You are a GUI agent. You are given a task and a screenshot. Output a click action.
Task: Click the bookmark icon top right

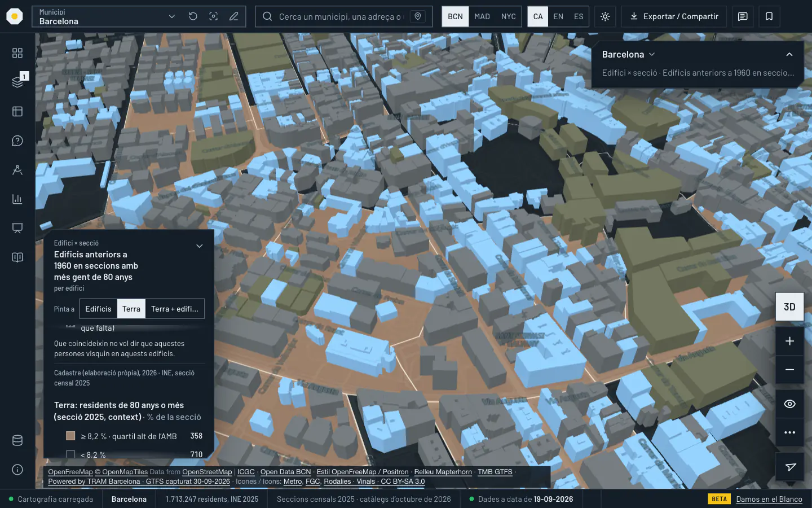pyautogui.click(x=769, y=16)
